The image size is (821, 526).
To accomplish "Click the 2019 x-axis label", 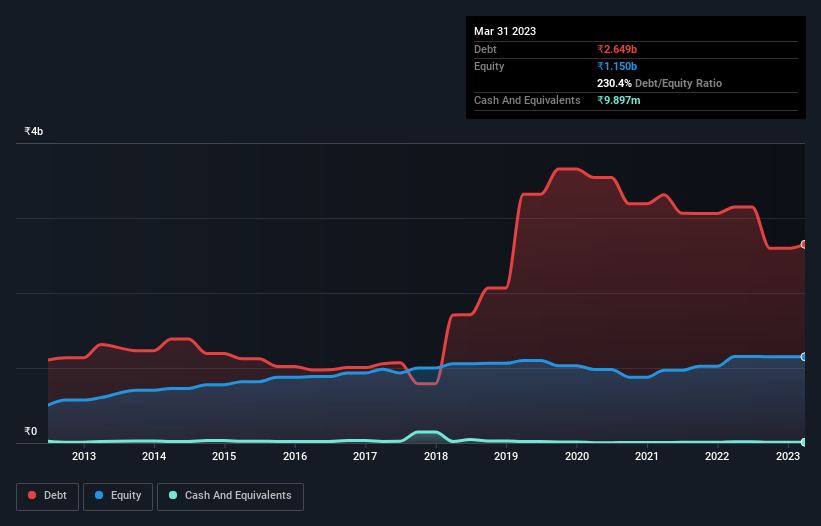I will click(506, 456).
